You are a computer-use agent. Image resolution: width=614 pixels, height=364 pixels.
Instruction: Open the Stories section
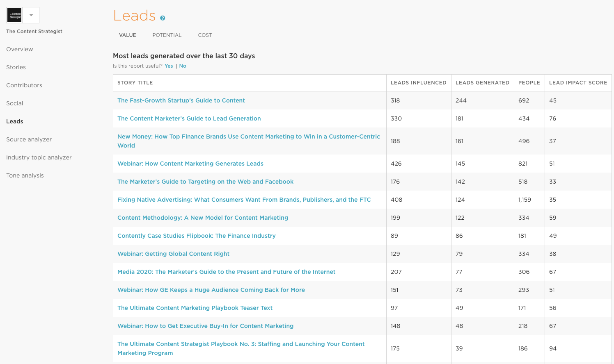(x=16, y=67)
